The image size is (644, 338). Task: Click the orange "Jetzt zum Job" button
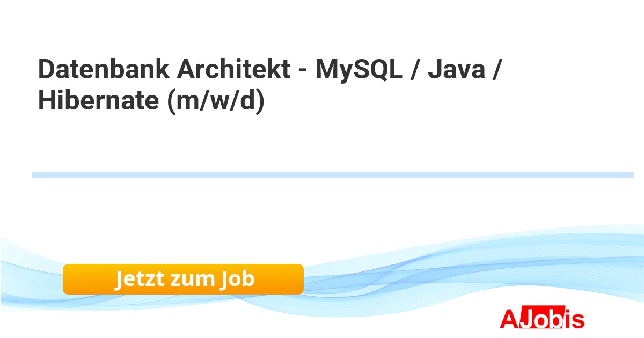(183, 279)
